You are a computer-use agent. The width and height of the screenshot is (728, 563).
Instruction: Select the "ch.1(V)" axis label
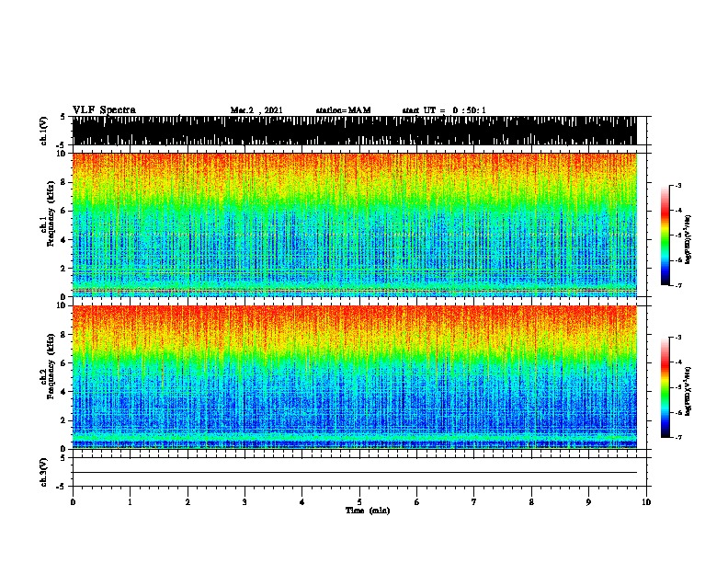point(44,131)
